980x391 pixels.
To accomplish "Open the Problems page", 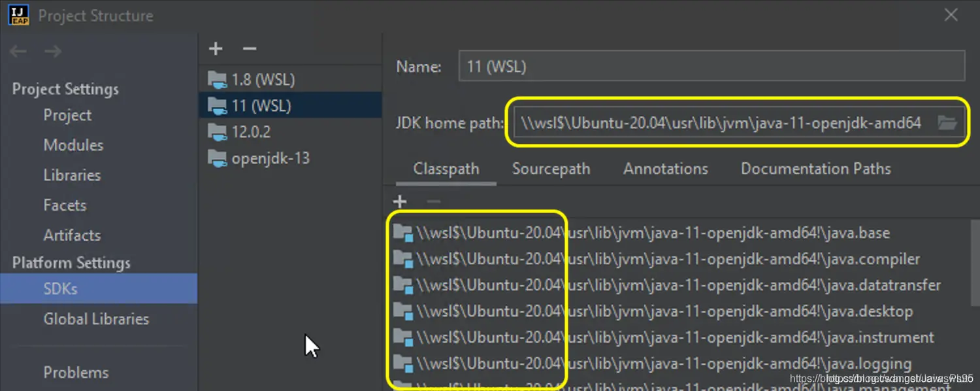I will point(76,373).
